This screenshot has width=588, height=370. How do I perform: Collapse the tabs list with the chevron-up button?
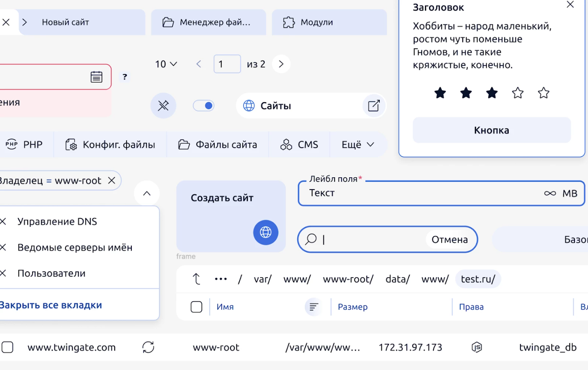coord(147,193)
